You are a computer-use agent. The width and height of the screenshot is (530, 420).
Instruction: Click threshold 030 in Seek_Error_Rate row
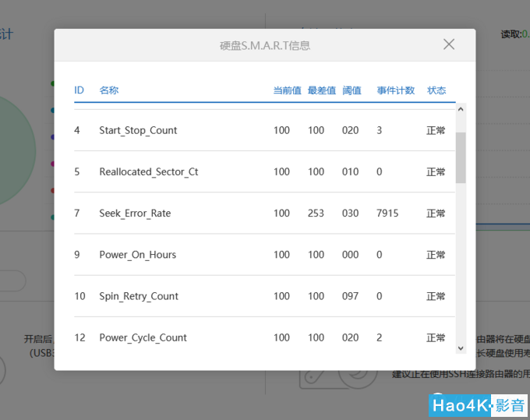(350, 214)
